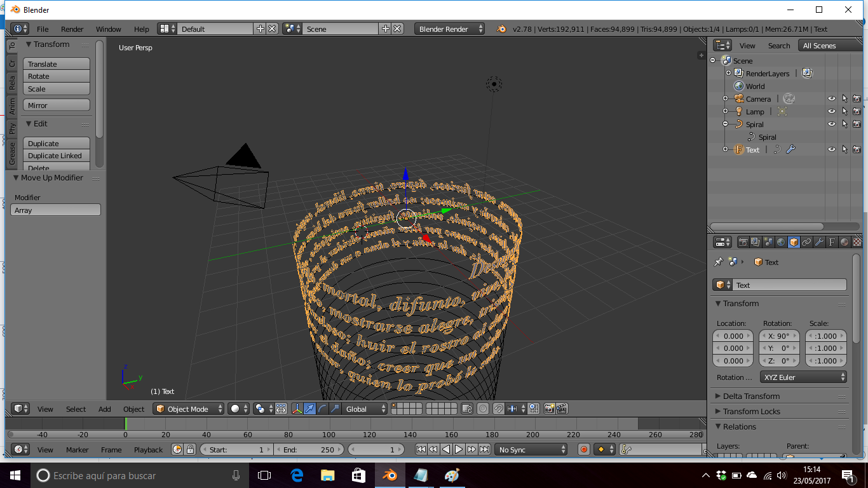The image size is (868, 488).
Task: Click the Mirror button
Action: pos(57,105)
